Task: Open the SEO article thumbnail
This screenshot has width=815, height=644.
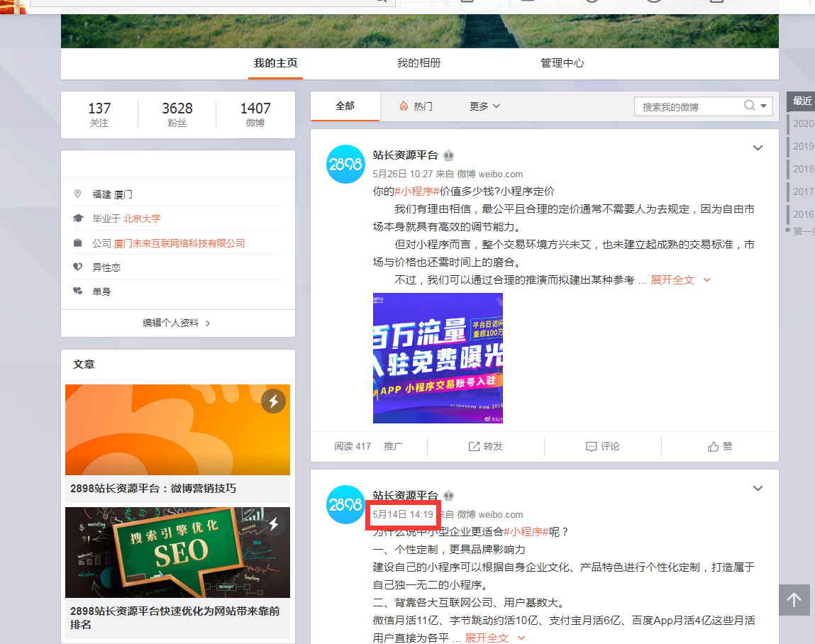Action: coord(177,553)
